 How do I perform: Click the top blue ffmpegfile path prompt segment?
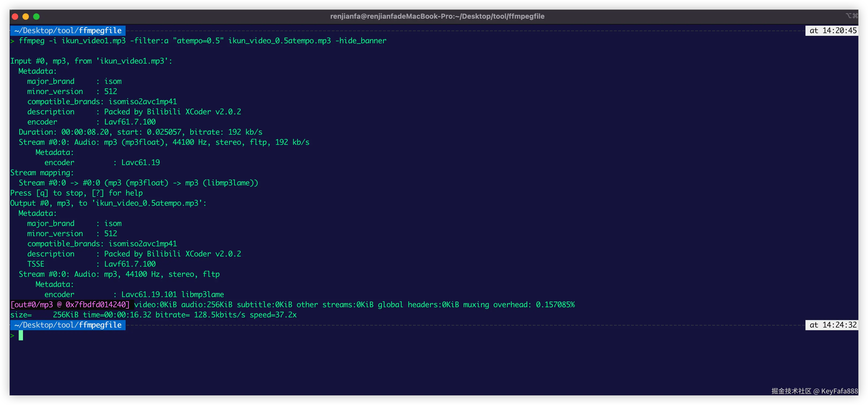(68, 31)
